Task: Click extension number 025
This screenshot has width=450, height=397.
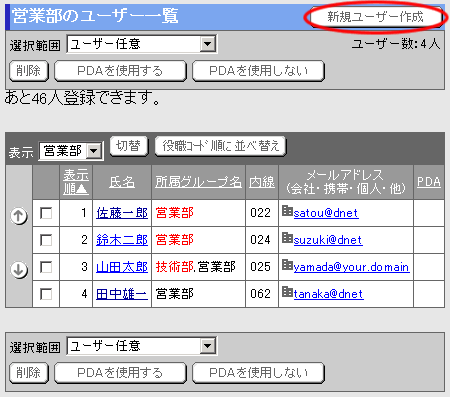Action: pyautogui.click(x=261, y=267)
